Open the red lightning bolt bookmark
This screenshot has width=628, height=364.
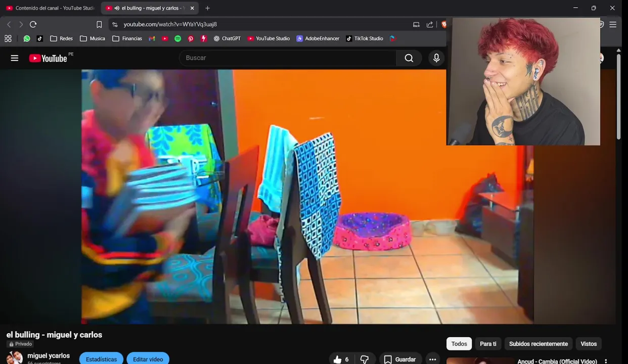pos(204,38)
